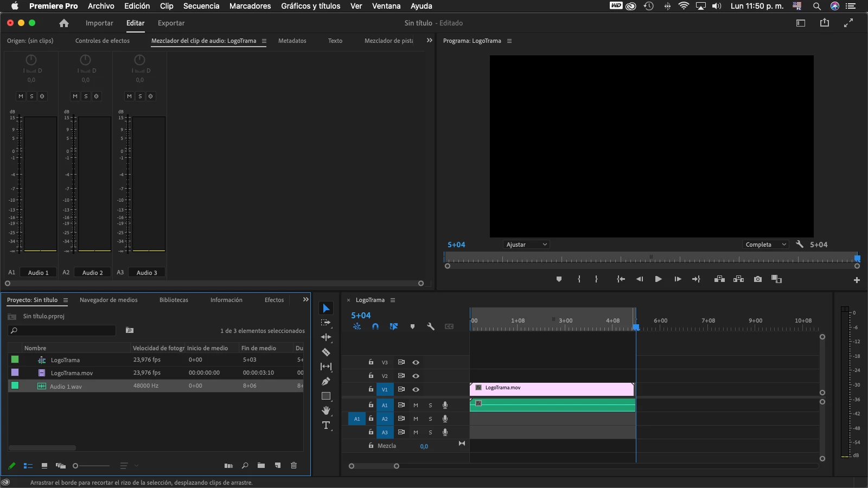Viewport: 868px width, 488px height.
Task: Open Program: LogoTrama panel menu
Action: point(509,41)
